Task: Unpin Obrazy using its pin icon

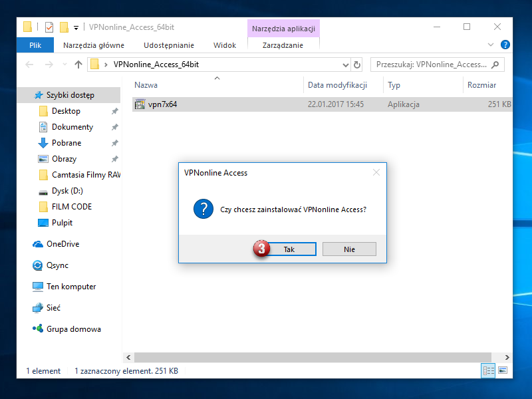Action: [115, 159]
